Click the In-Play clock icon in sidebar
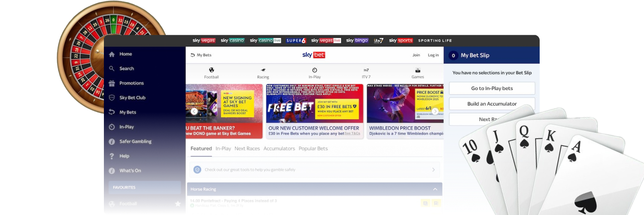Screen dimensions: 644x215 click(x=112, y=127)
